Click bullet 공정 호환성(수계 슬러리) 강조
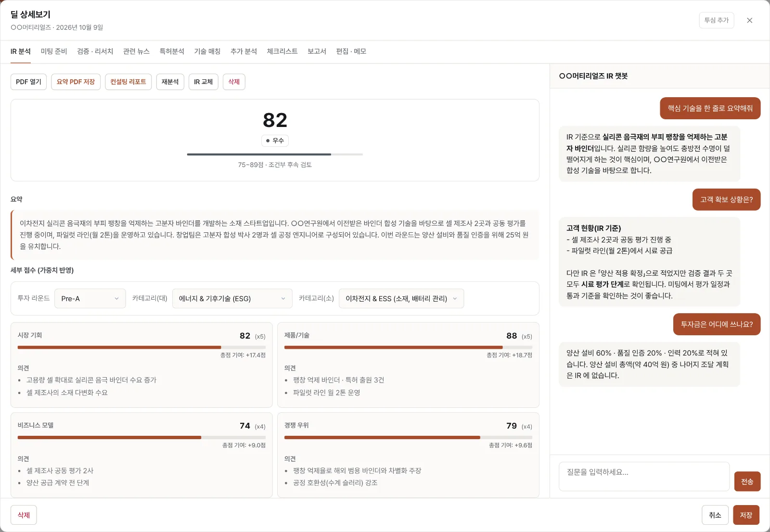770x532 pixels. (x=335, y=482)
